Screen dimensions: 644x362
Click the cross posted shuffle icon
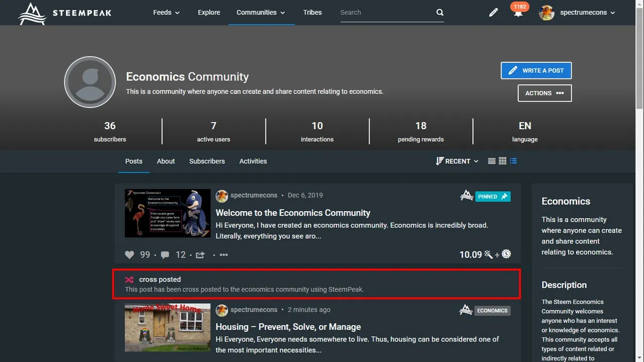129,280
